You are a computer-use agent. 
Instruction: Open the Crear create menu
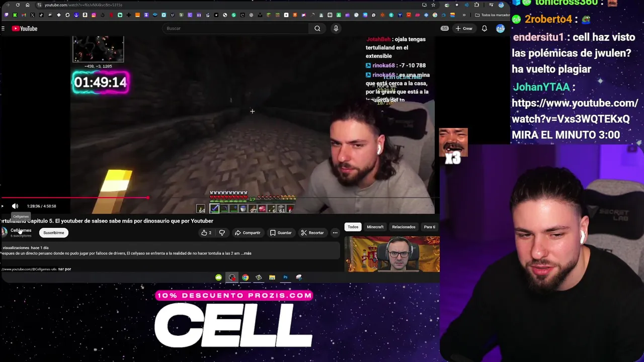pyautogui.click(x=464, y=29)
